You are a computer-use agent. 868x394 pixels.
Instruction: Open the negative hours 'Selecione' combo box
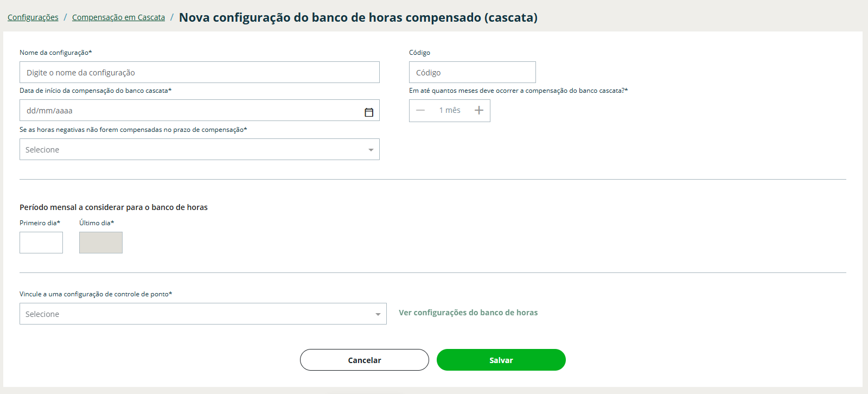(x=190, y=150)
